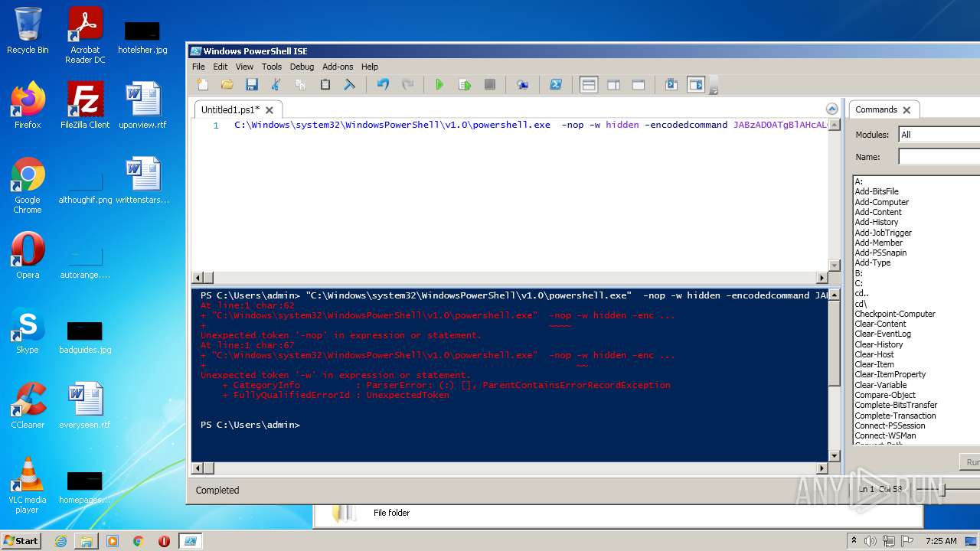Open the Add-ons menu
The height and width of the screenshot is (551, 980).
point(338,67)
